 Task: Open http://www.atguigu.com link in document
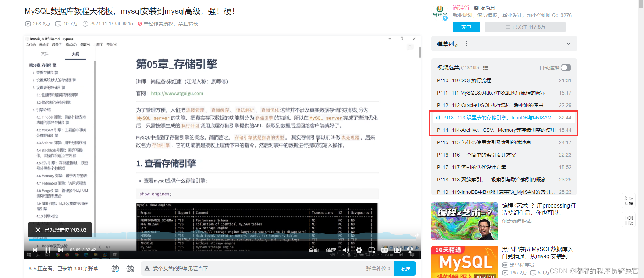coord(177,93)
